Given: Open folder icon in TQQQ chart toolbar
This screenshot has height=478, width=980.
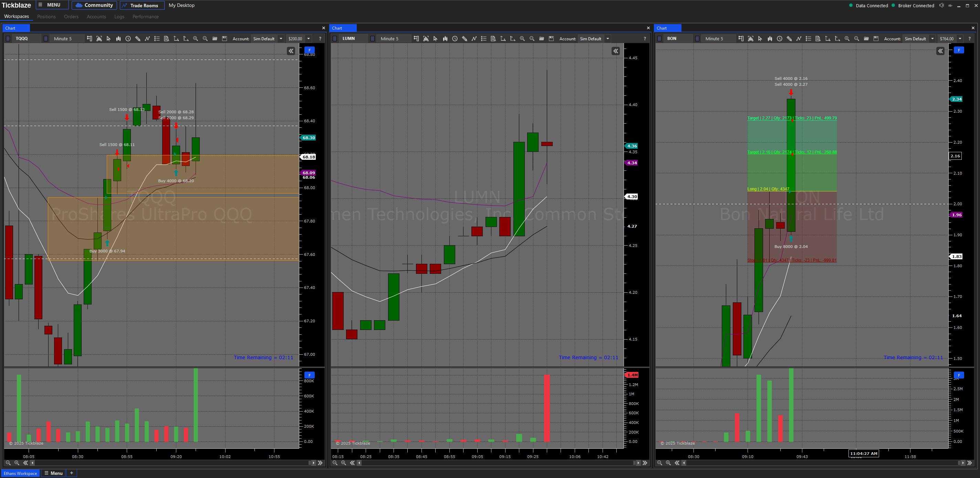Looking at the screenshot, I should click(215, 39).
